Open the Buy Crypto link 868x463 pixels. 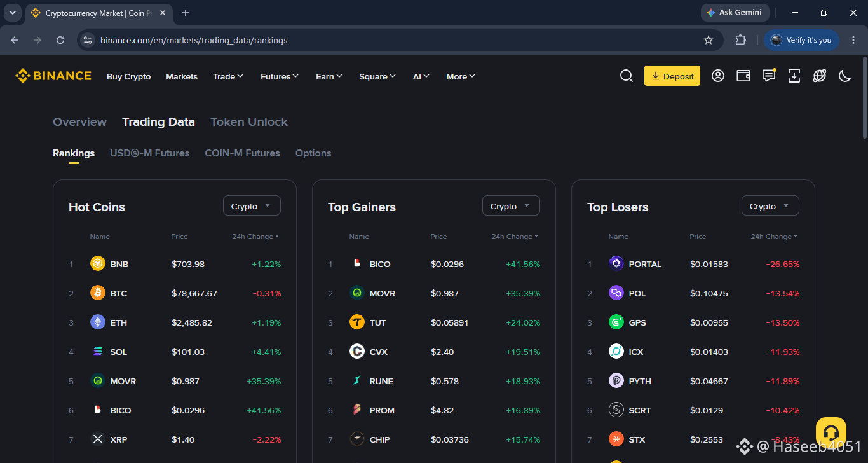[129, 76]
